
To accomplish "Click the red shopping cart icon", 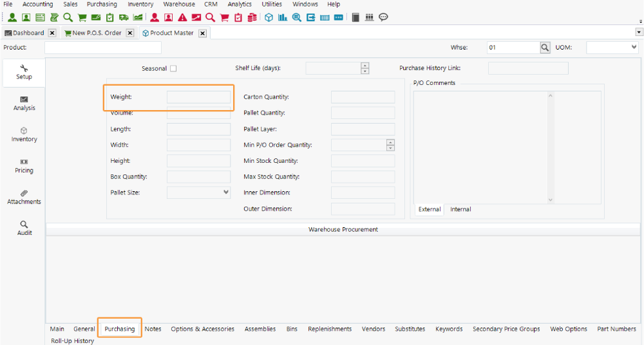I will (224, 17).
